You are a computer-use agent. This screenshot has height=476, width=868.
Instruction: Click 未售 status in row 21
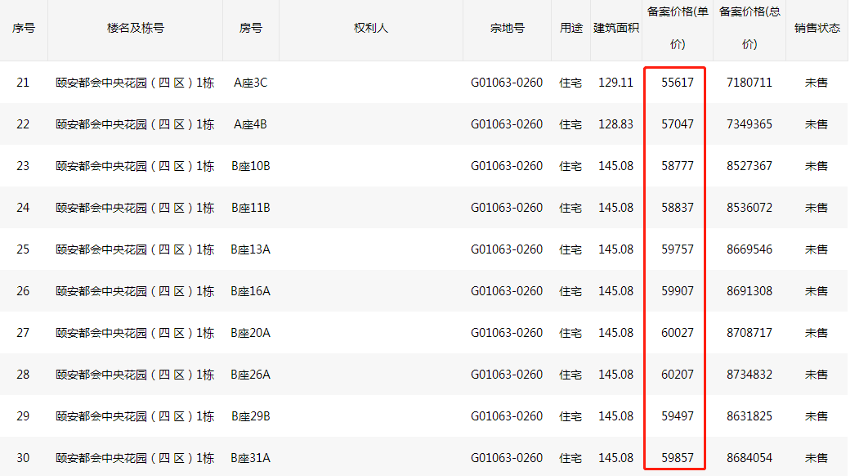(x=817, y=83)
